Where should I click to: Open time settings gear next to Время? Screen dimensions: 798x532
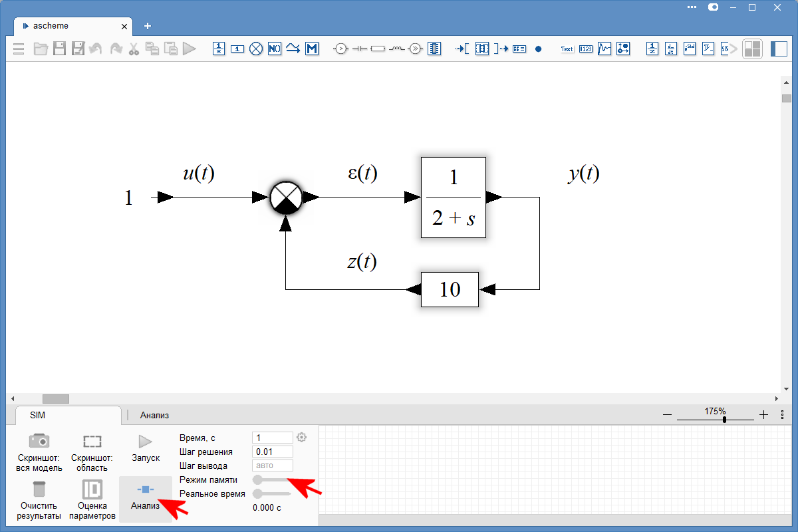(x=302, y=438)
